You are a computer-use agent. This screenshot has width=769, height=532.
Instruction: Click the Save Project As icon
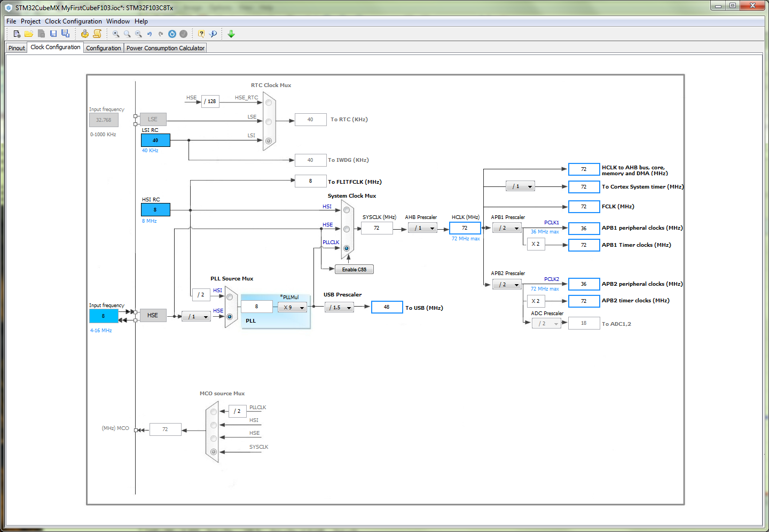coord(65,34)
